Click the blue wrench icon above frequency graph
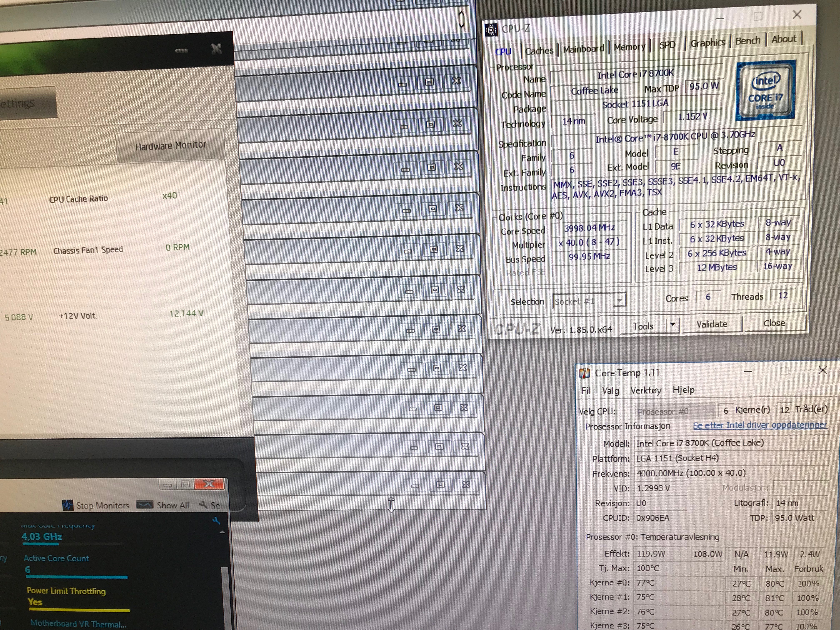 pyautogui.click(x=216, y=521)
